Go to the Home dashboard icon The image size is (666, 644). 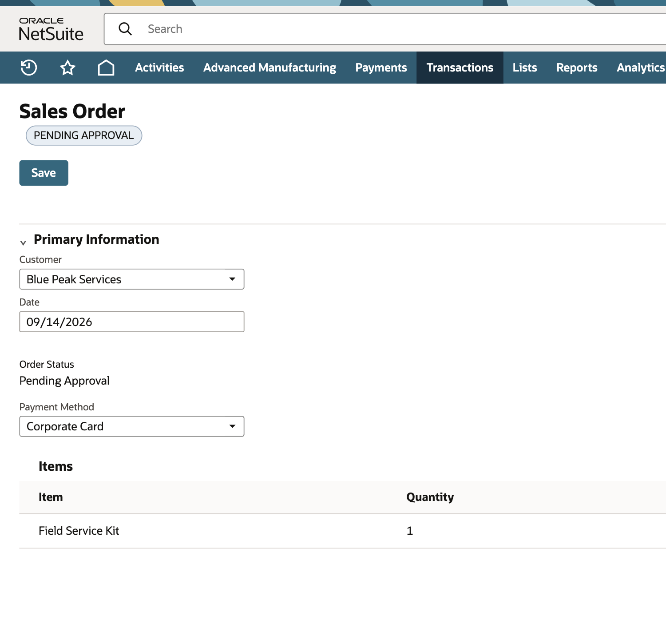pos(106,68)
